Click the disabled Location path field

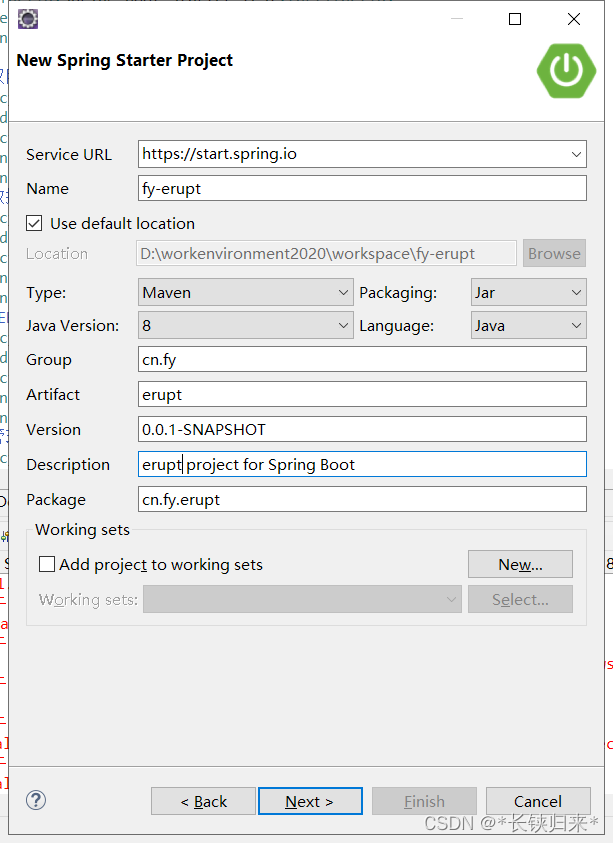click(x=326, y=253)
